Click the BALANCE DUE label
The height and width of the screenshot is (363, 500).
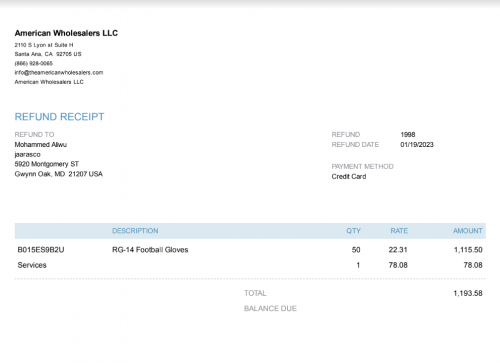click(x=270, y=308)
